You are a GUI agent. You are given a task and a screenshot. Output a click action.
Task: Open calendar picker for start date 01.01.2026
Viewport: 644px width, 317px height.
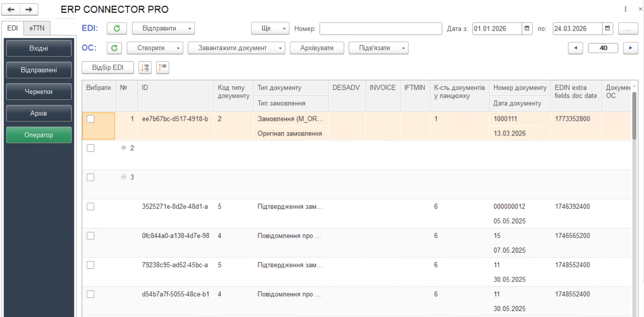527,29
